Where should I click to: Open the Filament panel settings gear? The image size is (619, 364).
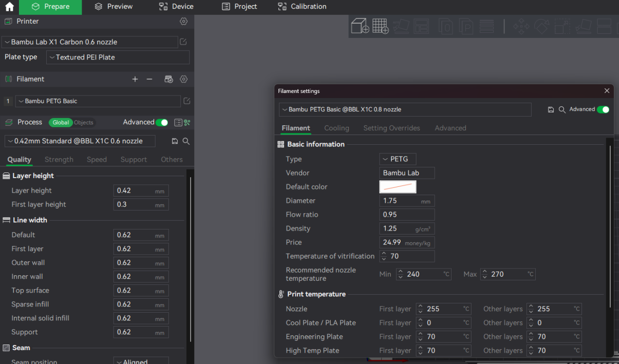[183, 79]
